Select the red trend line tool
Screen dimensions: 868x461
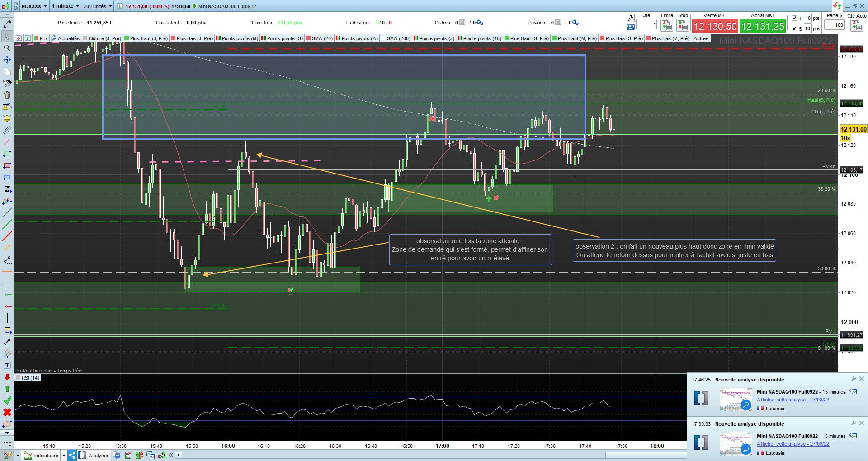click(x=7, y=236)
